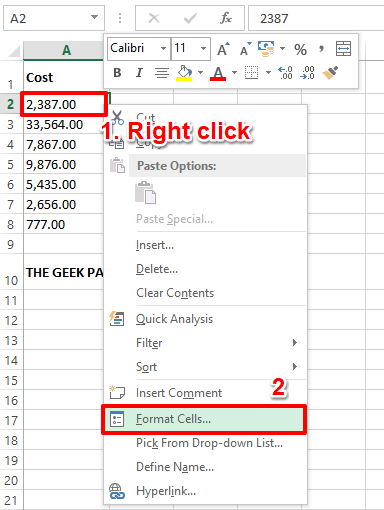The height and width of the screenshot is (510, 384).
Task: Choose Insert Comment menu item
Action: (x=179, y=393)
